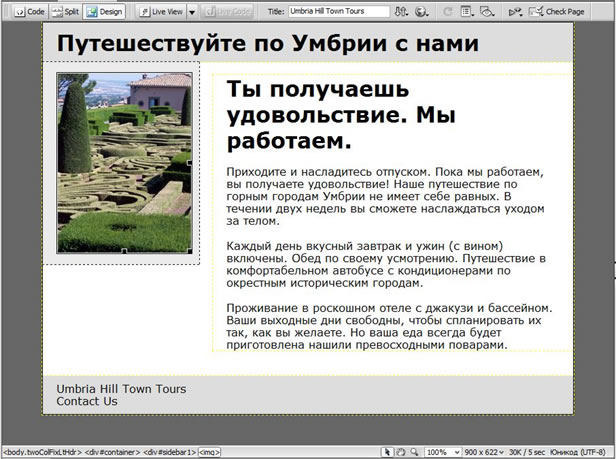Viewport: 616px width, 459px height.
Task: Select the maze garden image in sidebar
Action: tap(125, 163)
